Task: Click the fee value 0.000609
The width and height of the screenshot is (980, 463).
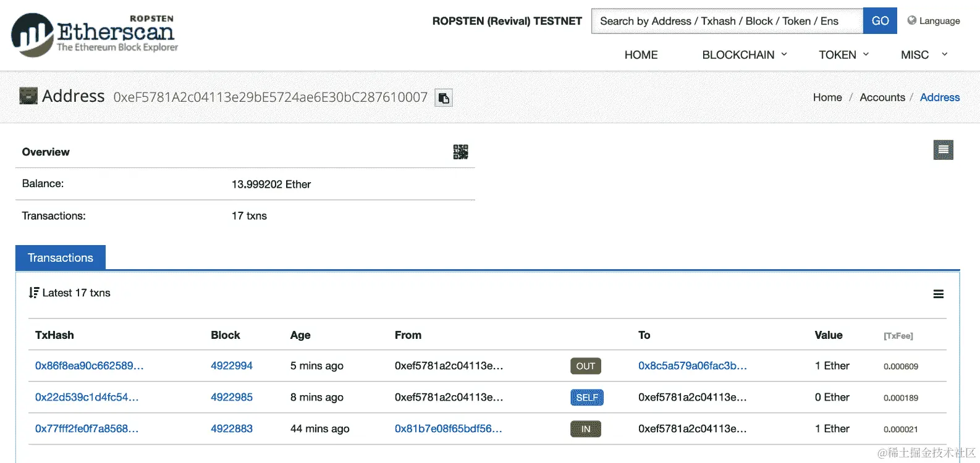Action: [x=901, y=367]
